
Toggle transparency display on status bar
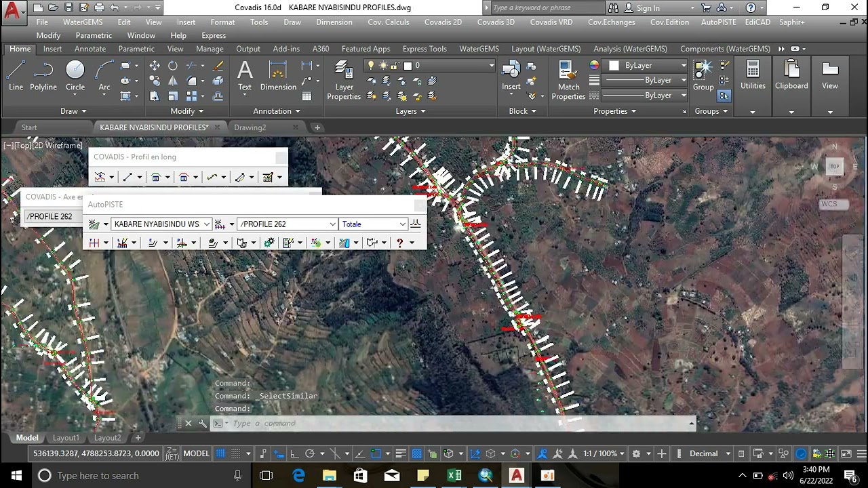click(x=416, y=453)
